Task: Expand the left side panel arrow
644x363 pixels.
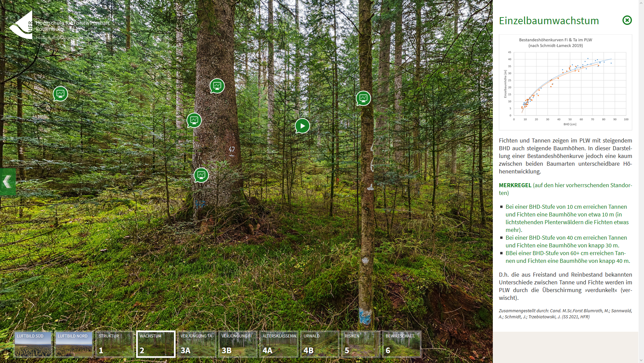Action: point(7,182)
